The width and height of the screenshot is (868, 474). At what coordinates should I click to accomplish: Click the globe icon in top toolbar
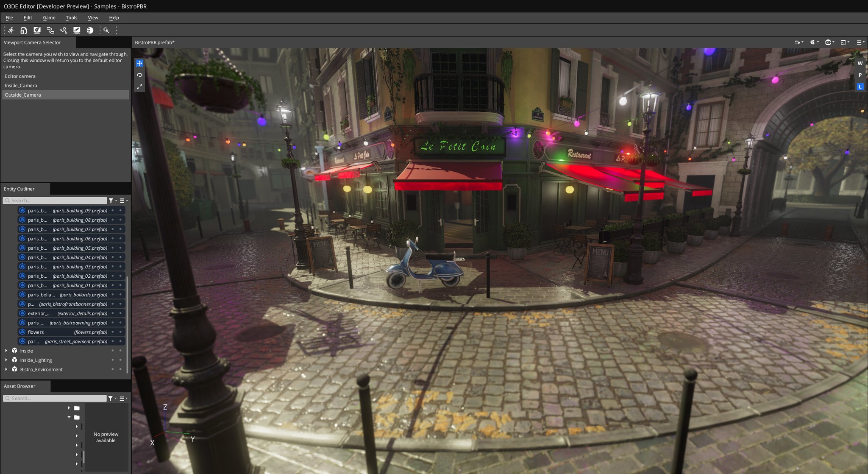(90, 30)
